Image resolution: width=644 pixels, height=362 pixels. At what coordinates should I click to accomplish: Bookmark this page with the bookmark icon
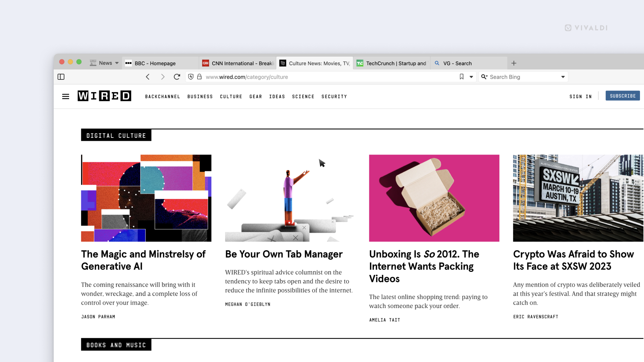(462, 77)
